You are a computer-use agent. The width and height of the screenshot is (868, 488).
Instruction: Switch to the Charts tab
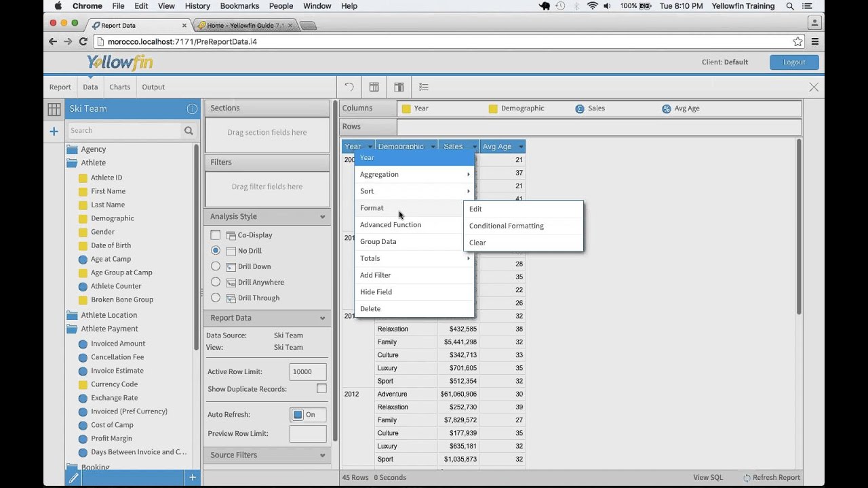pyautogui.click(x=120, y=87)
